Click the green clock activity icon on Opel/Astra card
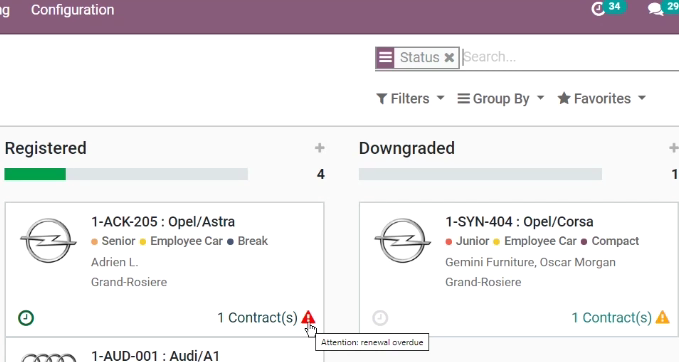 tap(26, 318)
